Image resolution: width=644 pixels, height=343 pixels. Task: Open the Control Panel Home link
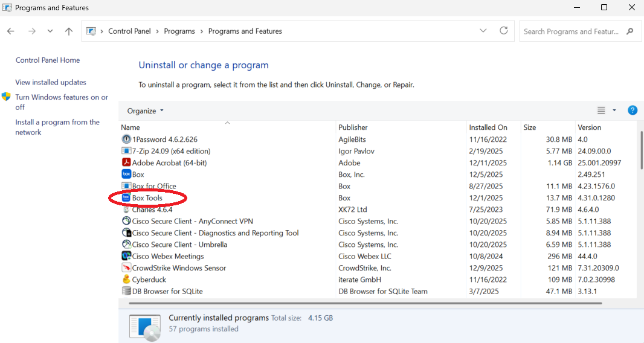point(48,60)
